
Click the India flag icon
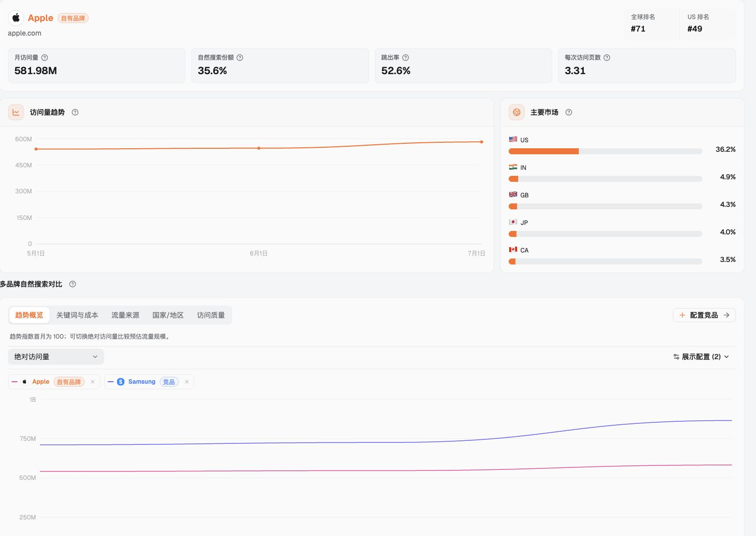click(513, 167)
